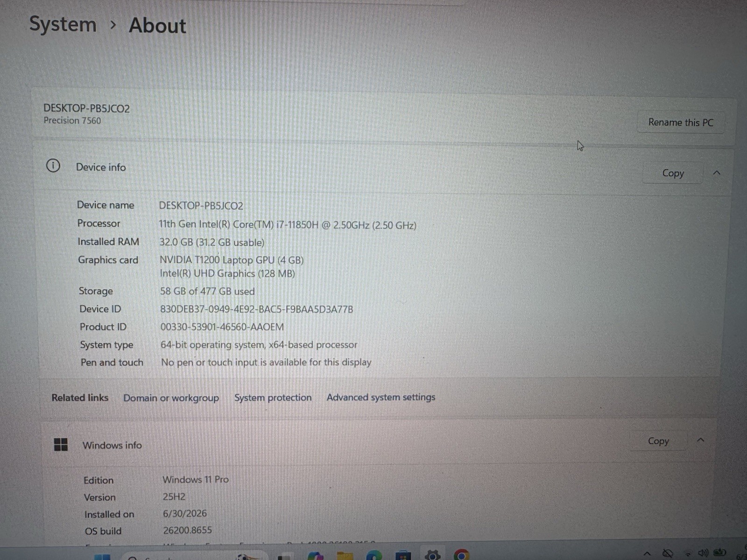
Task: Click the Rename this PC button
Action: (x=680, y=123)
